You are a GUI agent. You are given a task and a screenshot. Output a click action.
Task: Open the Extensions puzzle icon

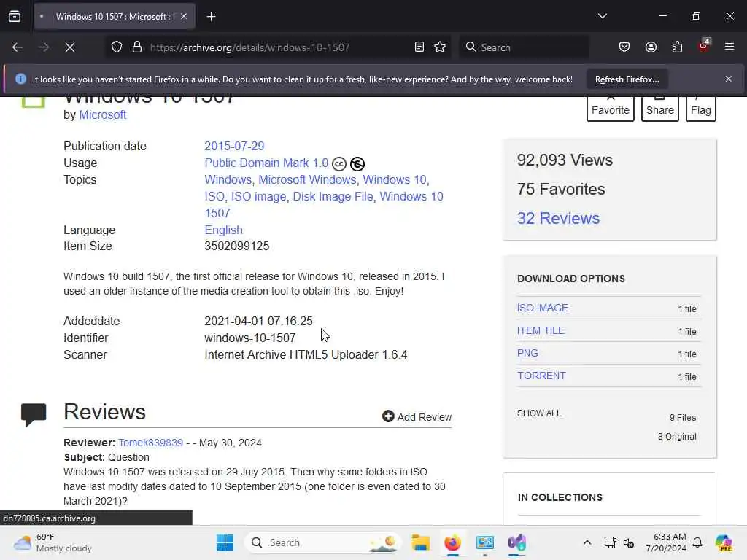point(677,47)
